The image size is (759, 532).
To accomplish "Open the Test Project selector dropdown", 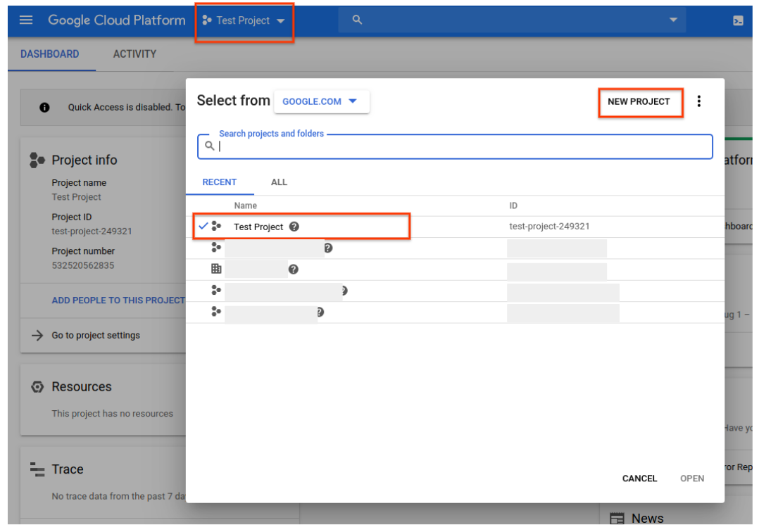I will [244, 21].
